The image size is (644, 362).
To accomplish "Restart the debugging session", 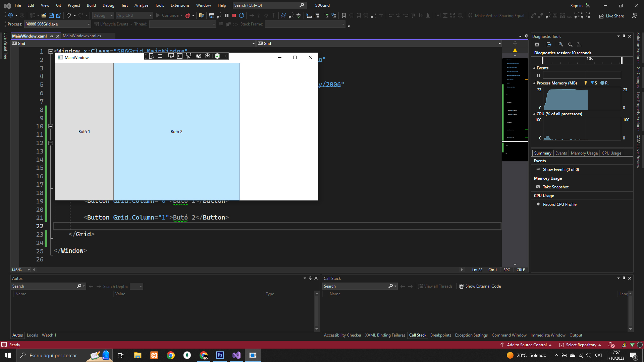I will (241, 15).
